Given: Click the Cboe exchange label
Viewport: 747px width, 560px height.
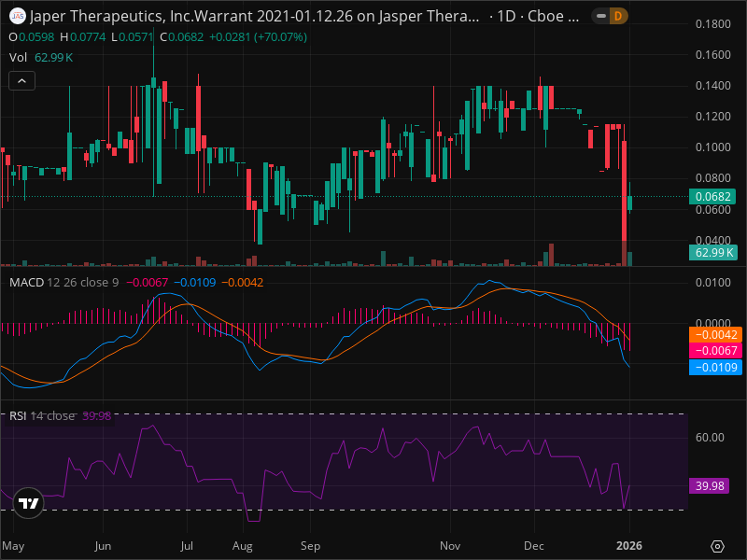Looking at the screenshot, I should click(x=554, y=16).
